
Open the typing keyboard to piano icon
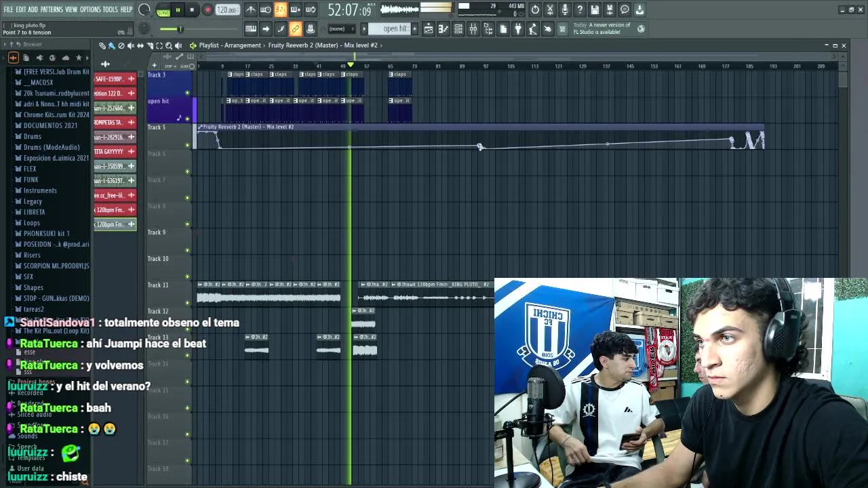click(251, 28)
